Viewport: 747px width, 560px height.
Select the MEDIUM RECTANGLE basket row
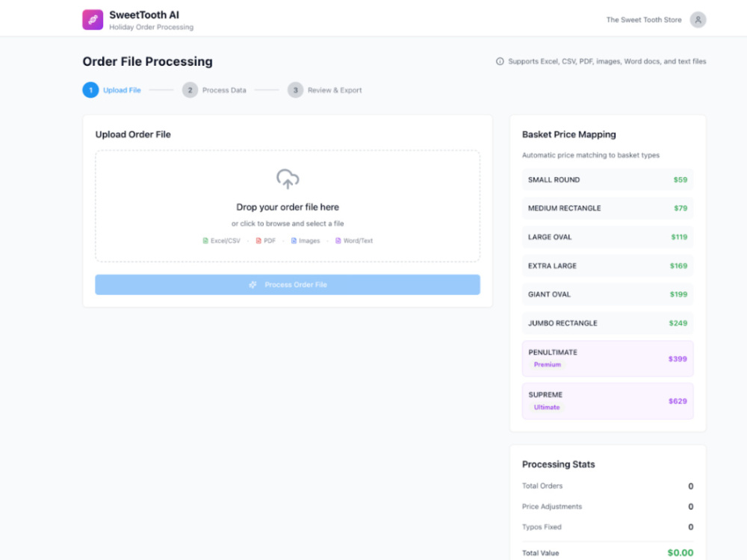pyautogui.click(x=607, y=208)
